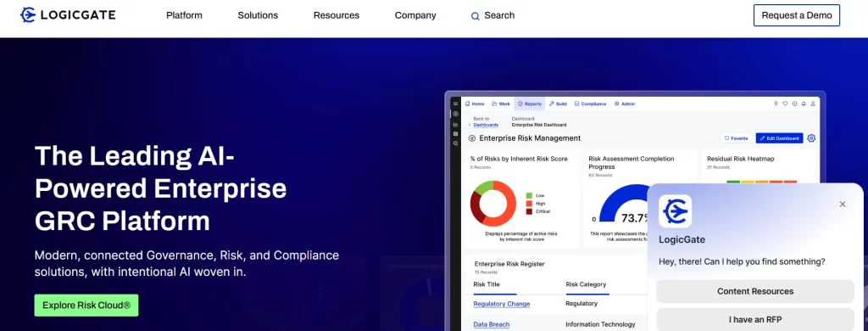
Task: Click the pin icon in dashboard top bar
Action: 776,104
